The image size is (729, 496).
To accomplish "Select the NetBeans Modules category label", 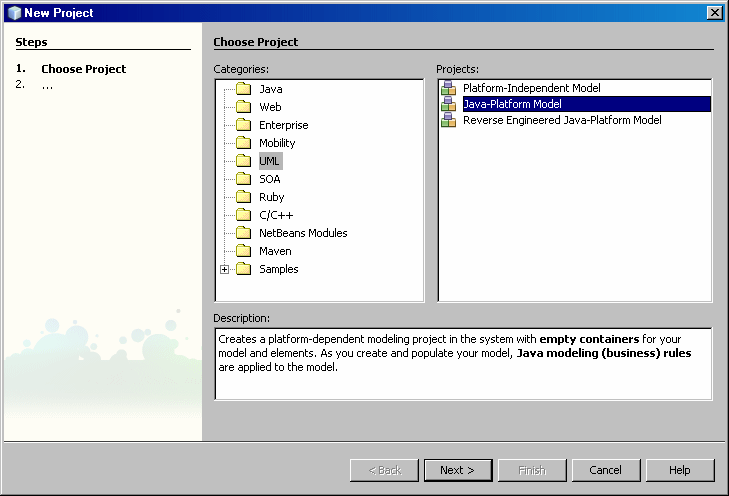I will (303, 233).
